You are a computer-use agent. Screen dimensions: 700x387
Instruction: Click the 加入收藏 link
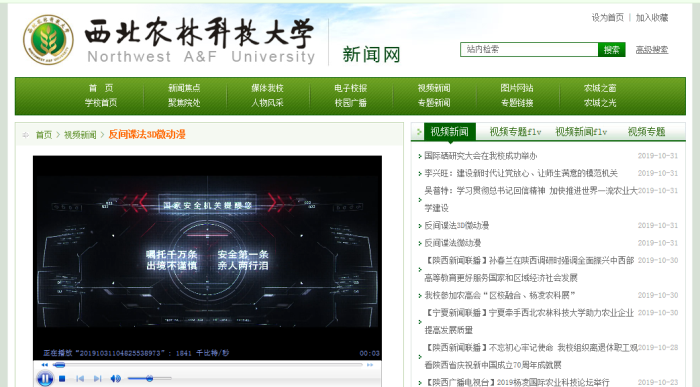tap(652, 17)
